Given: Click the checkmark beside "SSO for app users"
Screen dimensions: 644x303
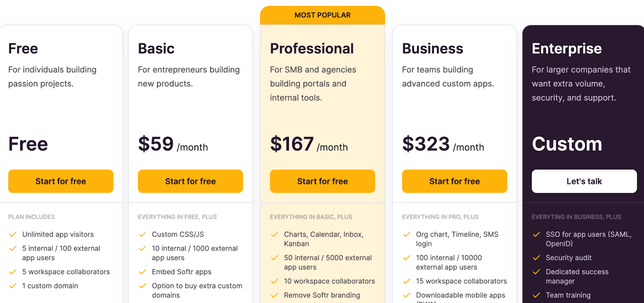Looking at the screenshot, I should pos(537,234).
